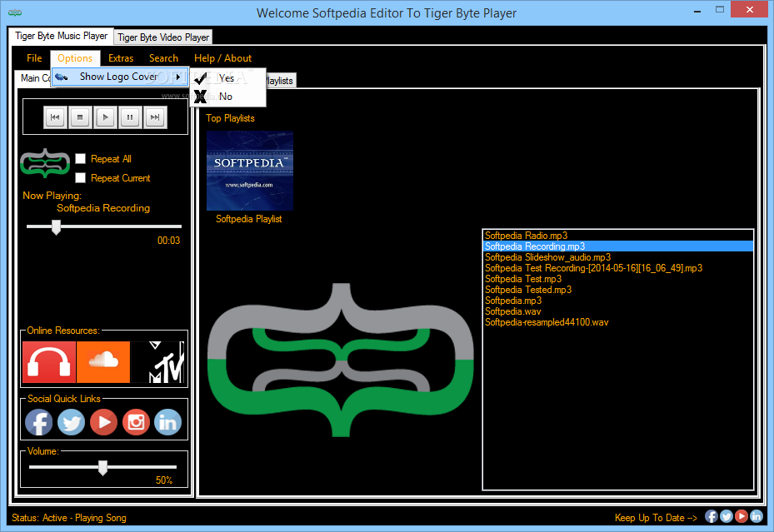Click the icon beside Show Logo Cover
Image resolution: width=774 pixels, height=532 pixels.
[x=61, y=77]
